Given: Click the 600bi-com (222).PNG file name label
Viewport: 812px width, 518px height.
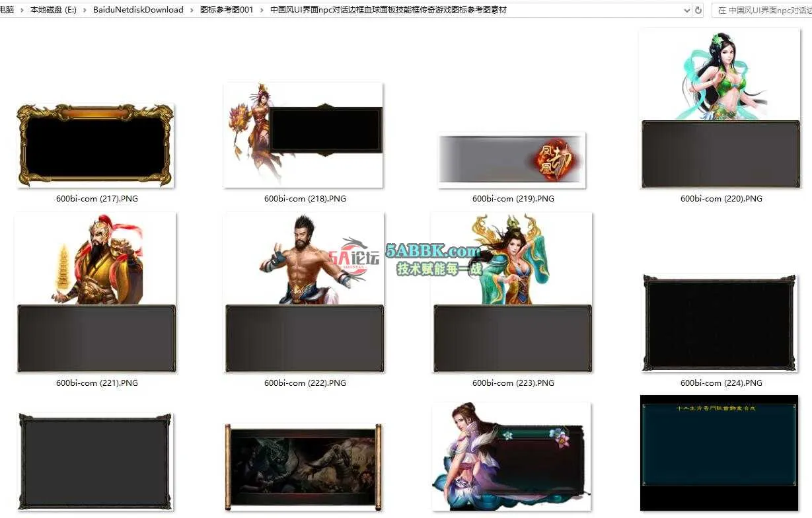Looking at the screenshot, I should [305, 383].
